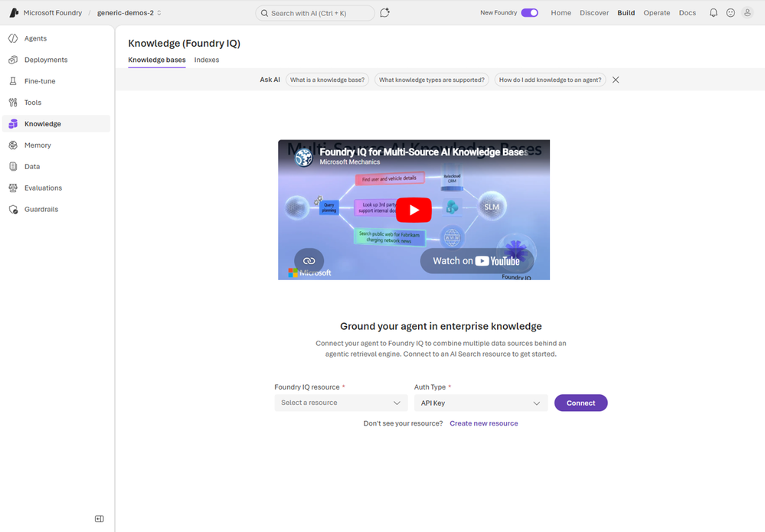Go to Operate in top navigation
Viewport: 765px width, 532px height.
(x=657, y=13)
